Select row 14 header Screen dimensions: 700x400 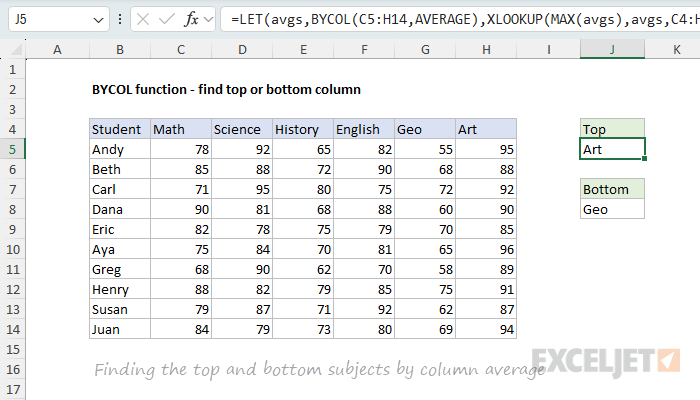coord(12,329)
